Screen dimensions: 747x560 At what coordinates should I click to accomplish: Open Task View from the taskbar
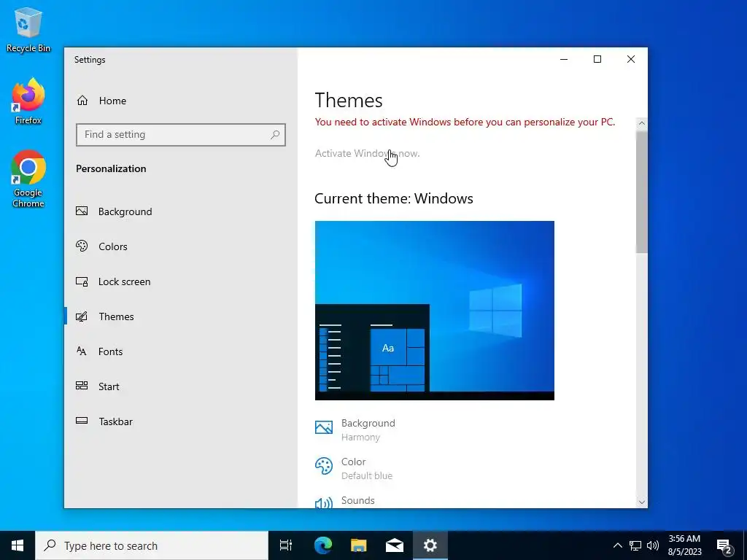285,545
